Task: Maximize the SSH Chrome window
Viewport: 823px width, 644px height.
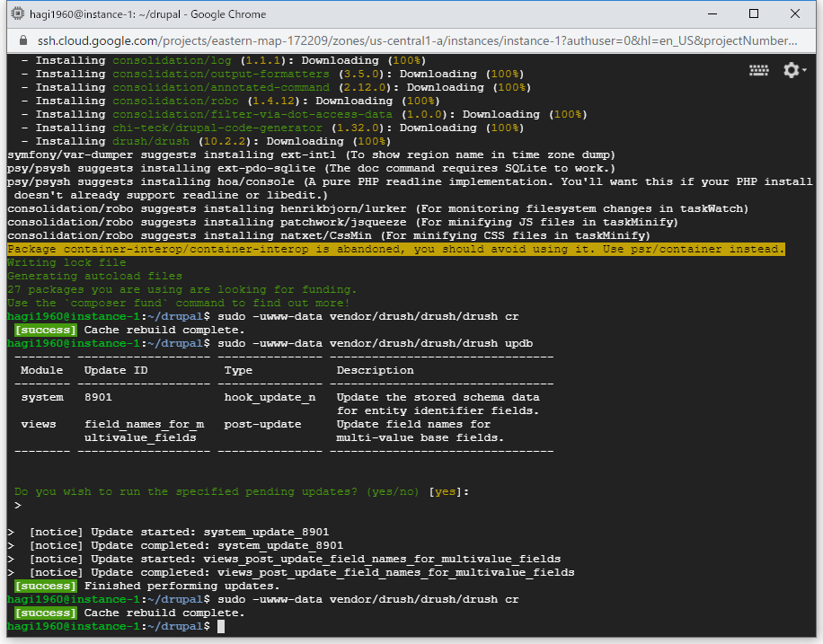Action: [754, 14]
